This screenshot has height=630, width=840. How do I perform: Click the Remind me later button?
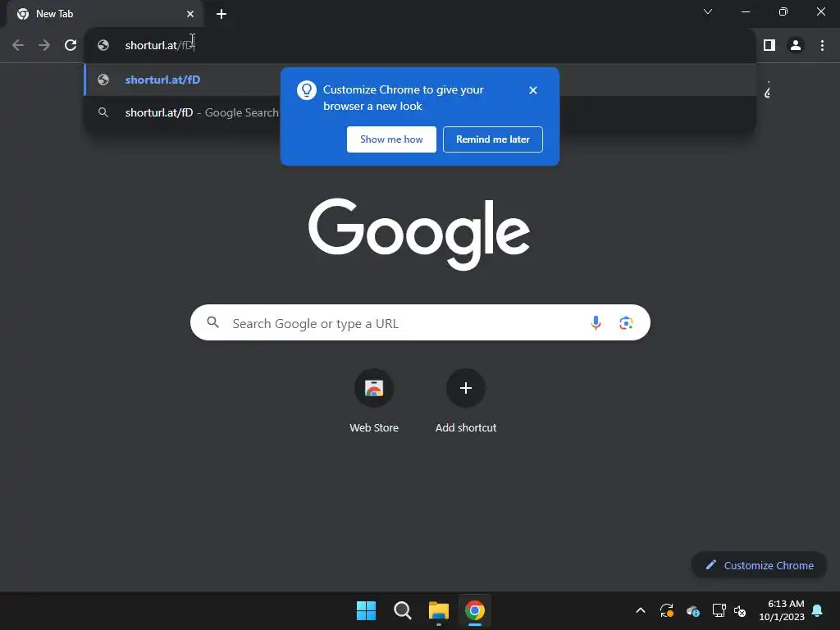(x=493, y=139)
